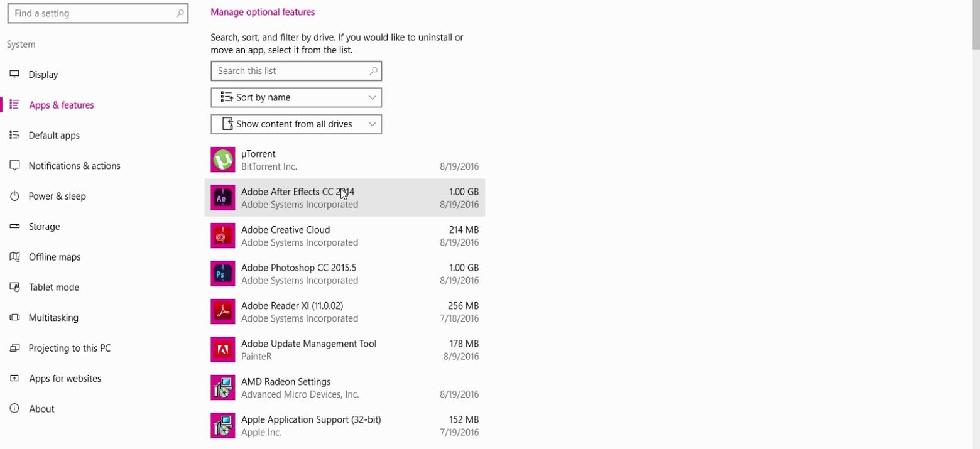Image resolution: width=980 pixels, height=449 pixels.
Task: Click the Find a setting search box
Action: click(x=91, y=13)
